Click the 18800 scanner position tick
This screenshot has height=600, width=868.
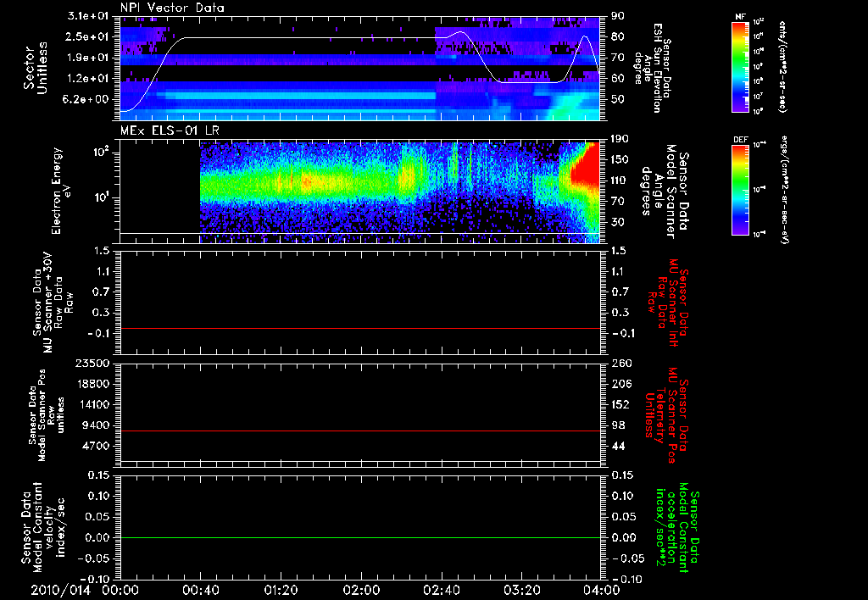point(94,384)
